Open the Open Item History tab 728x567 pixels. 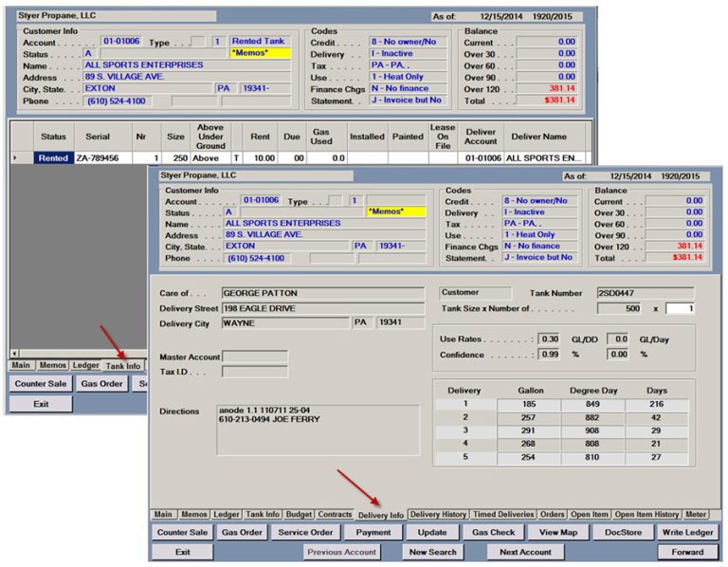[x=646, y=515]
